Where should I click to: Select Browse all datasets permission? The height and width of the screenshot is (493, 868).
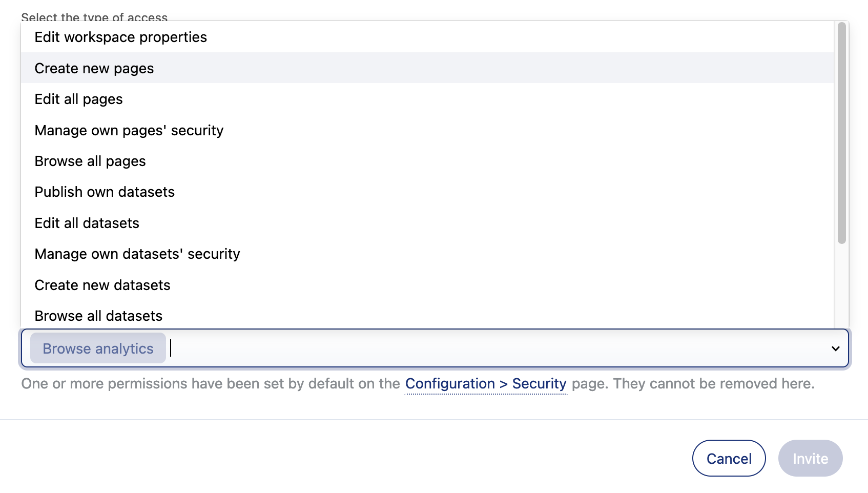tap(98, 316)
